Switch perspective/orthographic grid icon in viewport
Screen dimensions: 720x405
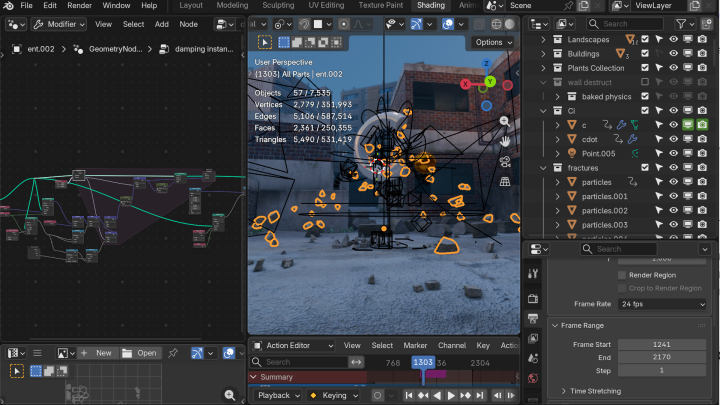(506, 181)
